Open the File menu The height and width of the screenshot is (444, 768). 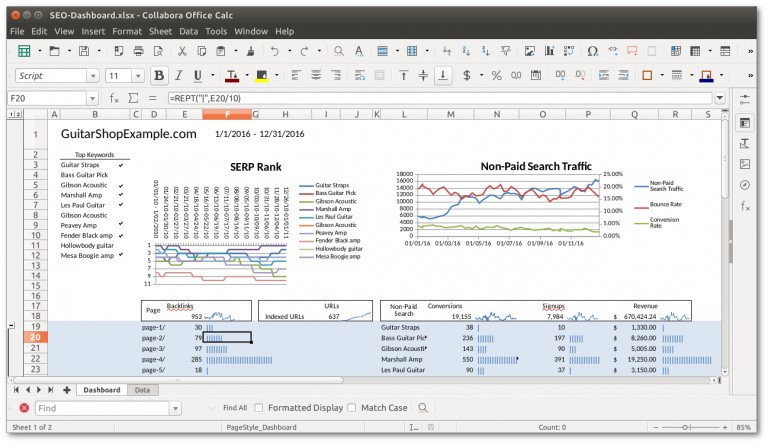(17, 31)
